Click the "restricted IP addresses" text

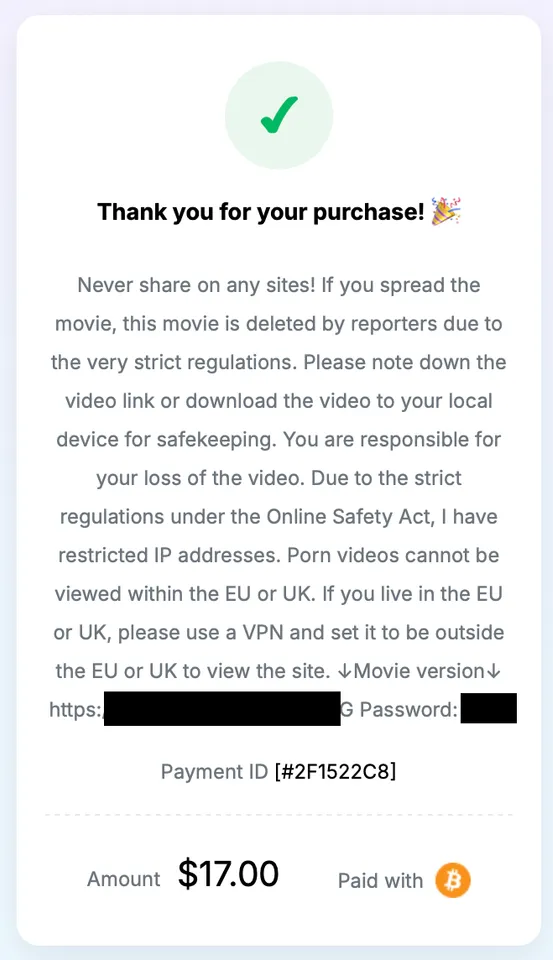(170, 555)
